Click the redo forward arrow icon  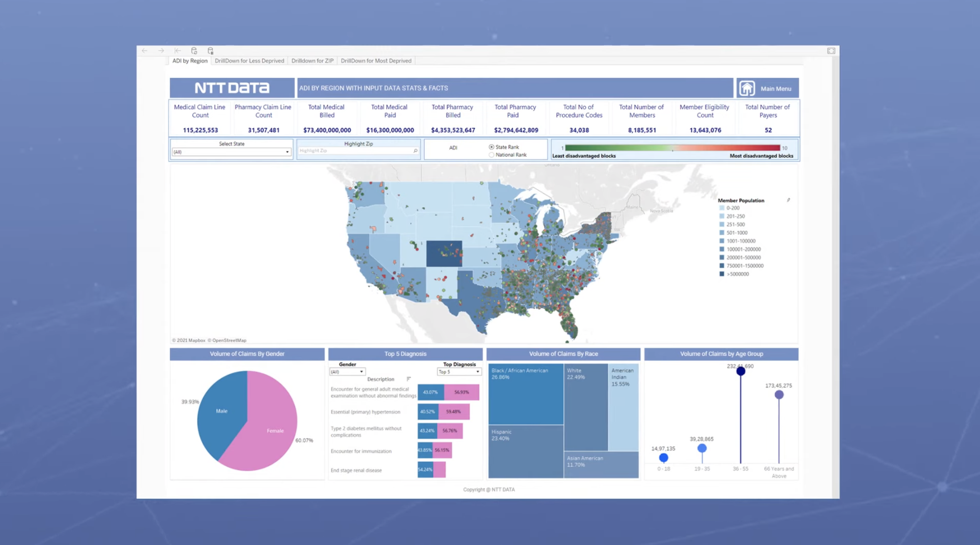[161, 51]
